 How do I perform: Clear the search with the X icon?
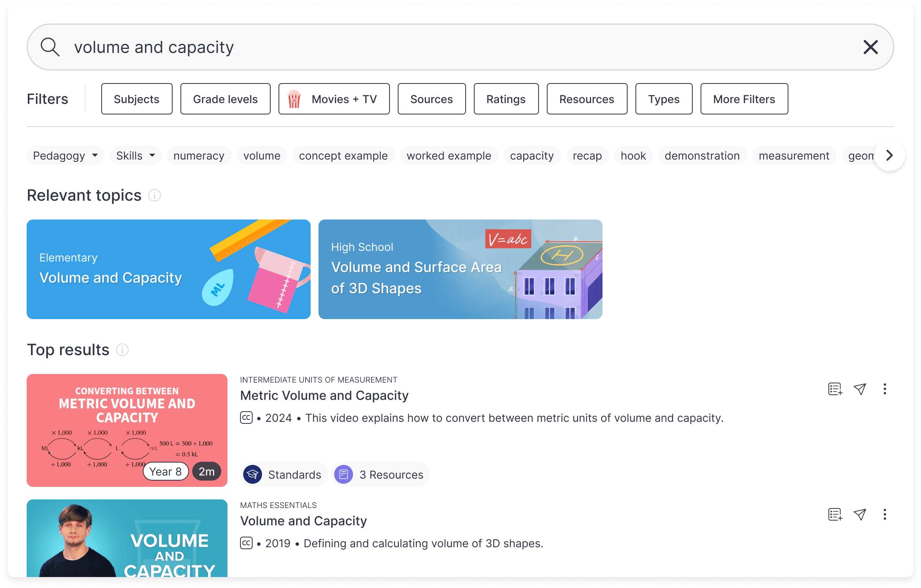(870, 47)
